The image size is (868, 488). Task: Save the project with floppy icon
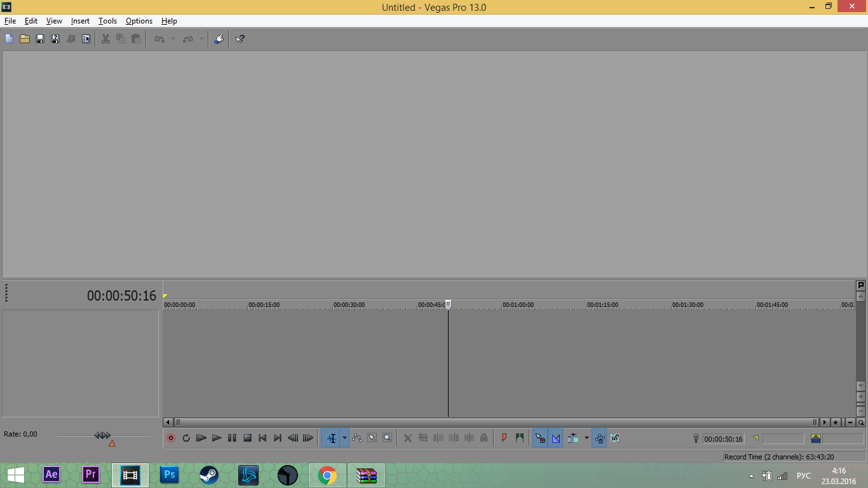pos(39,39)
